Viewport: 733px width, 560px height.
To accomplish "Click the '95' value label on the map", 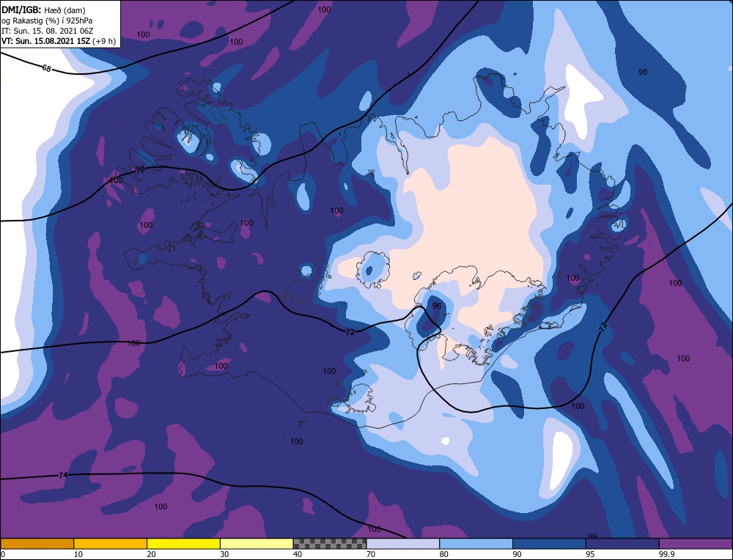I will [x=643, y=72].
